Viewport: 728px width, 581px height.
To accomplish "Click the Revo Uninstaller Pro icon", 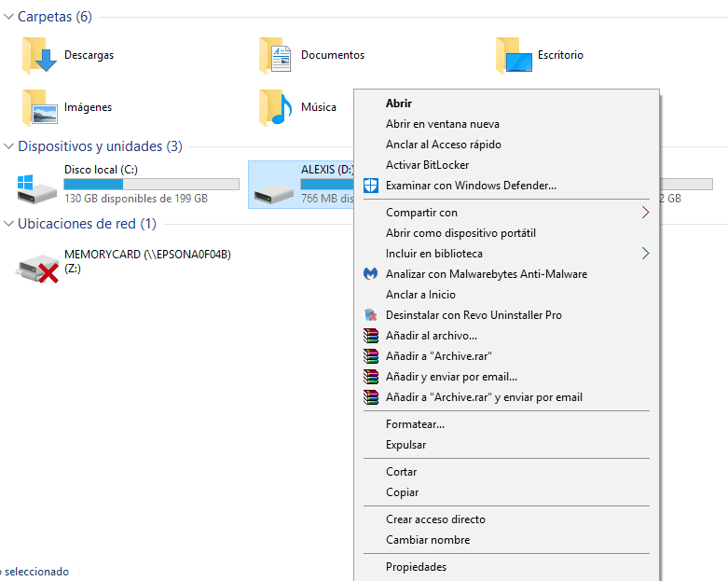I will coord(370,315).
